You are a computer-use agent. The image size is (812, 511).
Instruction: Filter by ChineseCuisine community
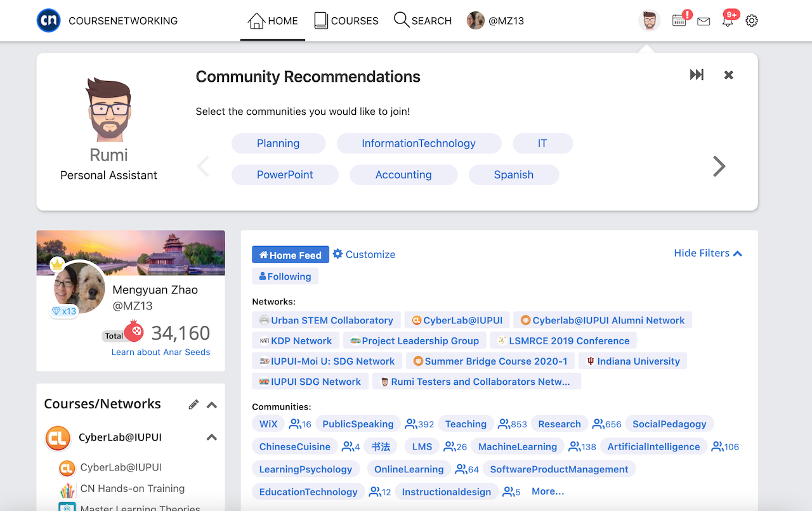click(x=295, y=446)
